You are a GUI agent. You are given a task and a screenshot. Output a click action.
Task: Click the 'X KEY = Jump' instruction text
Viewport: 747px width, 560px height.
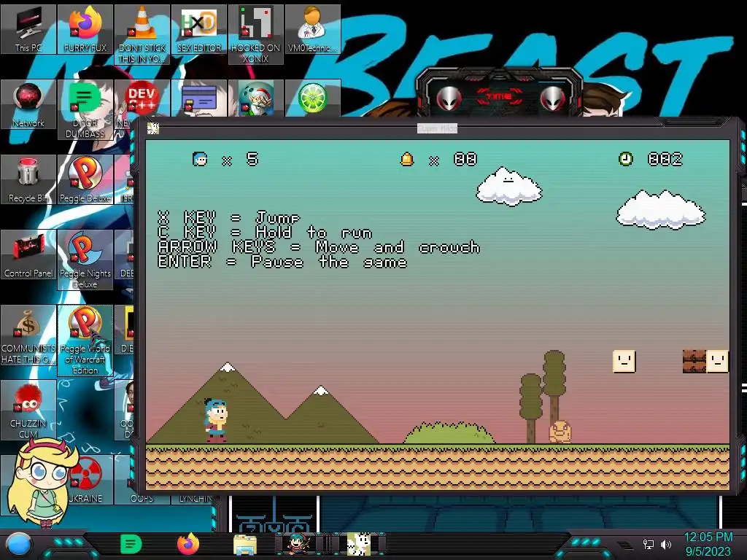[x=228, y=218]
